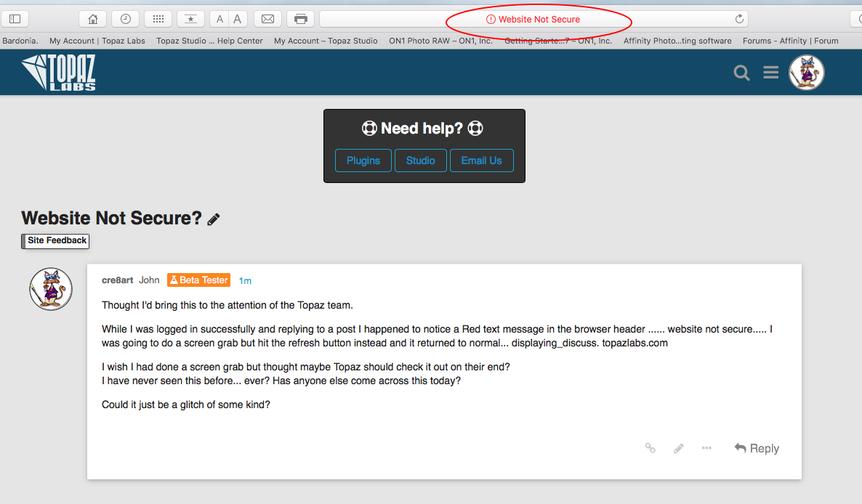862x504 pixels.
Task: Open the print icon in the browser toolbar
Action: tap(300, 18)
